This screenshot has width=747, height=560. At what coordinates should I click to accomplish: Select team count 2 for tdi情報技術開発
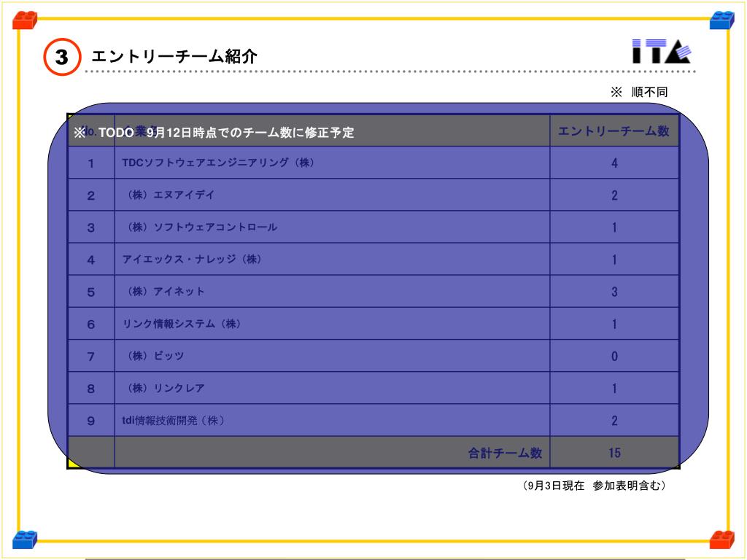click(x=614, y=421)
